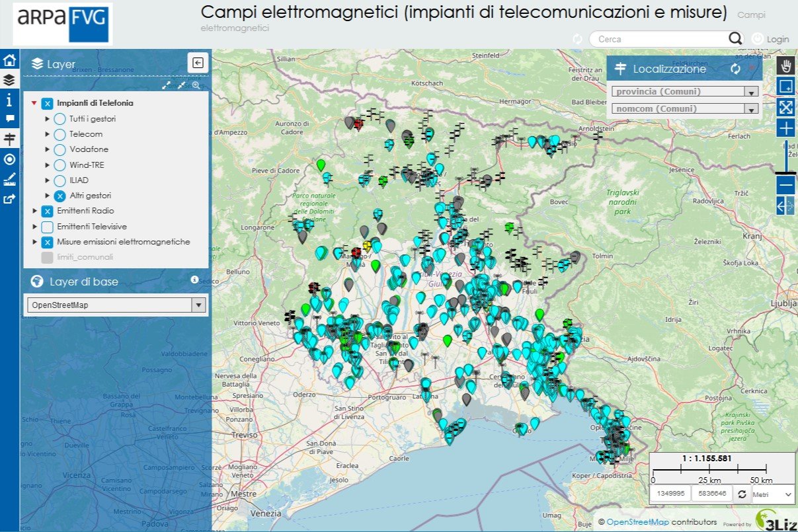Viewport: 798px width, 532px height.
Task: Open the provincia (Comuni) dropdown
Action: click(x=685, y=92)
